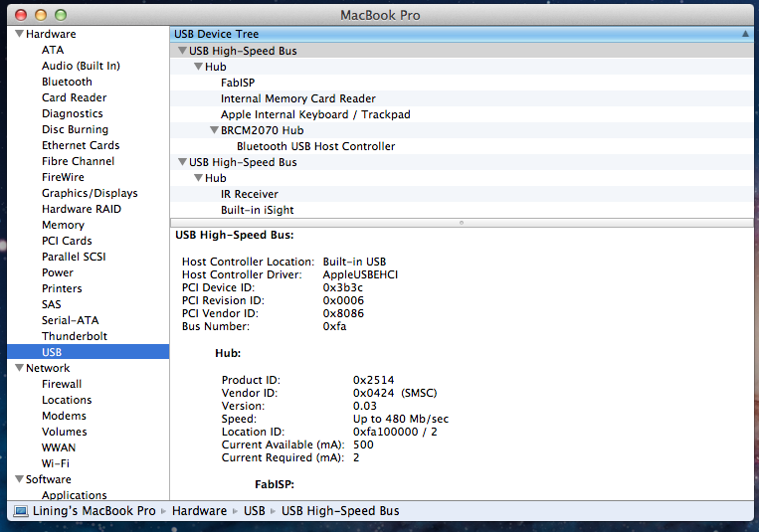Collapse the Network category triangle
Viewport: 759px width, 532px height.
[18, 369]
